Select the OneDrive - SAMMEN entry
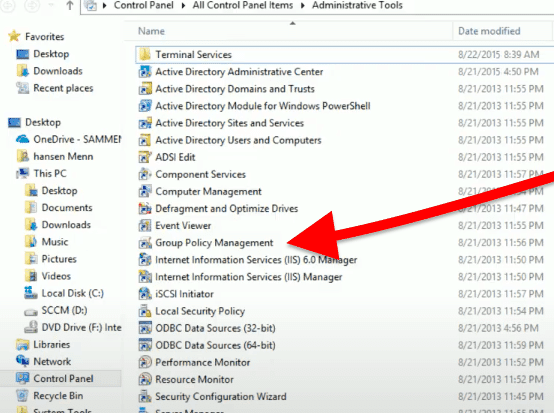 click(x=77, y=139)
